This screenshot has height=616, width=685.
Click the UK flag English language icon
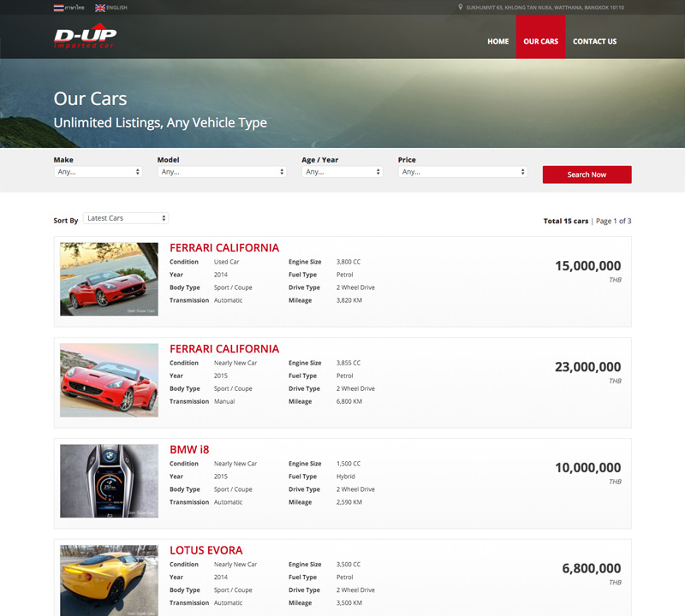(x=100, y=8)
